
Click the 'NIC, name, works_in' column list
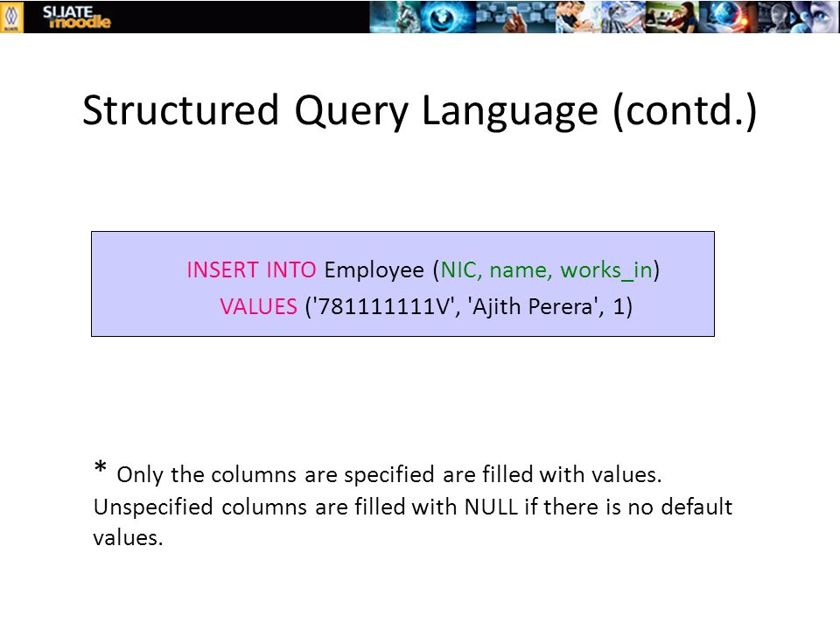click(546, 270)
